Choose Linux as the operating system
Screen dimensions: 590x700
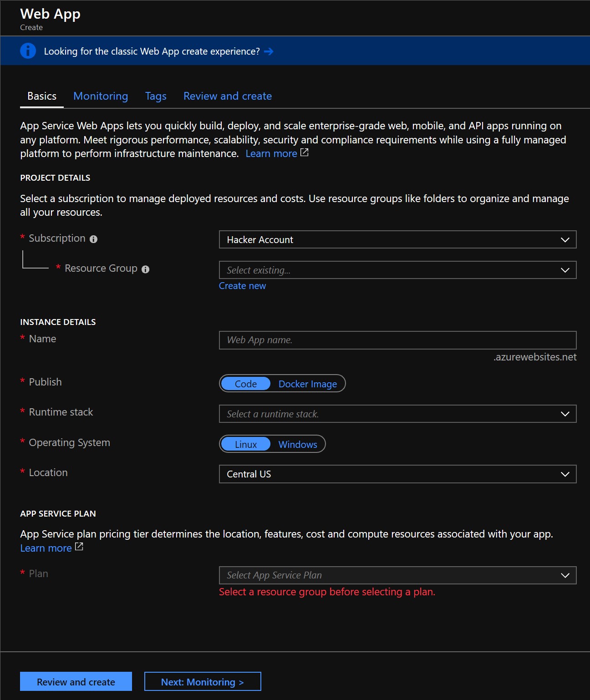pos(246,444)
